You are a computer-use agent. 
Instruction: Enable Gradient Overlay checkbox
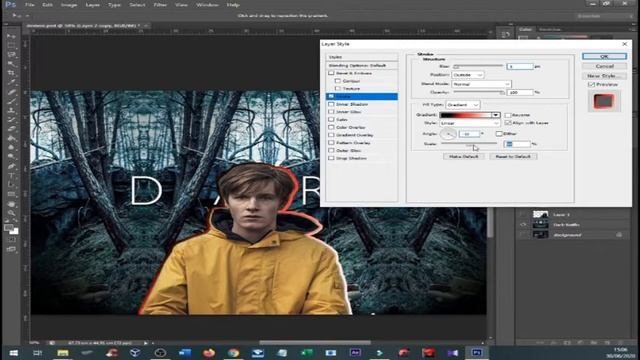[x=331, y=135]
